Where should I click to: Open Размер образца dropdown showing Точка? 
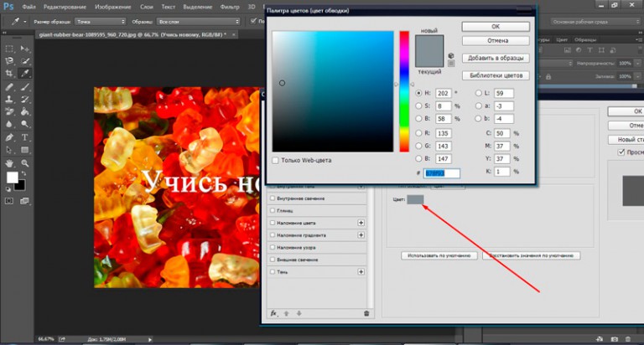point(100,21)
